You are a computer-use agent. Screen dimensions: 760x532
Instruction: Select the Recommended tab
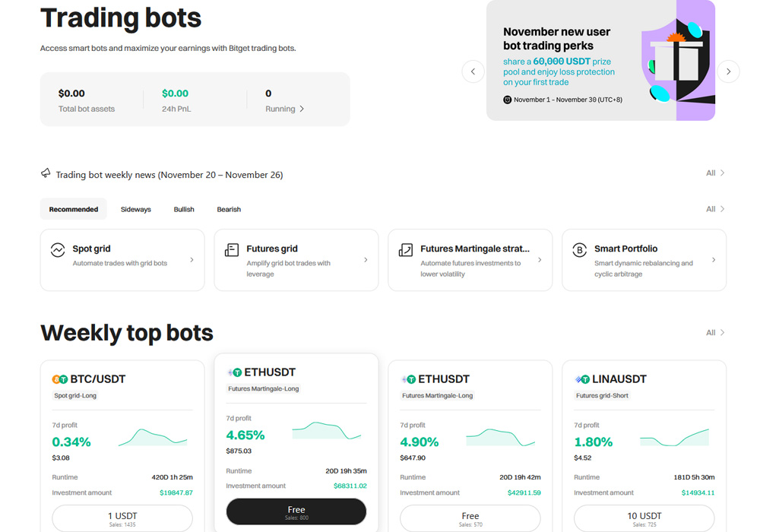74,209
